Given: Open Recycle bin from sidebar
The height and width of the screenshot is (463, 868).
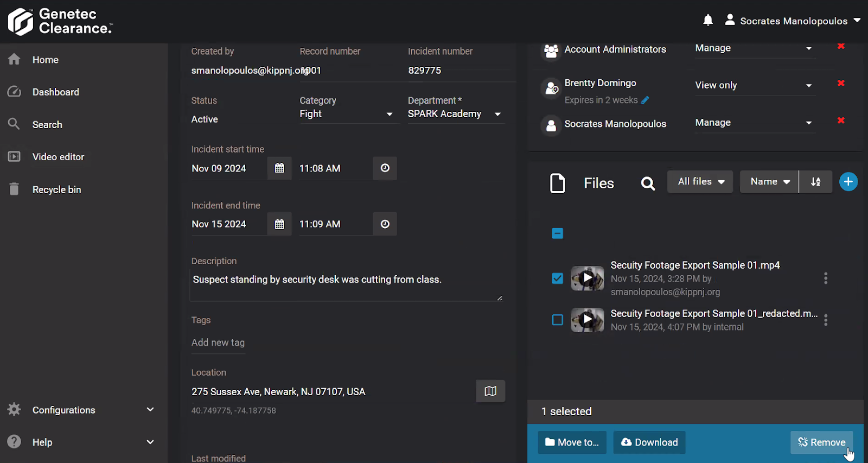Looking at the screenshot, I should 56,189.
